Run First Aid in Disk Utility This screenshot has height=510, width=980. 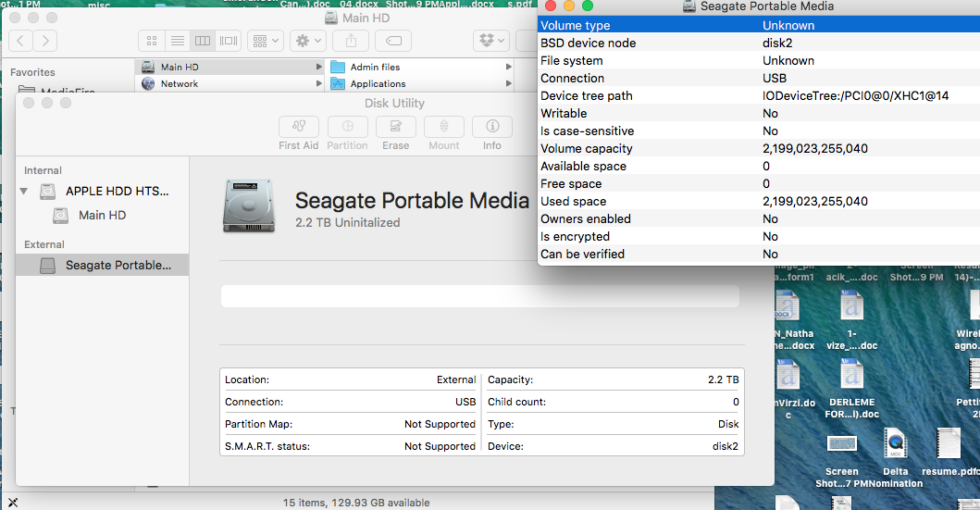(x=299, y=127)
